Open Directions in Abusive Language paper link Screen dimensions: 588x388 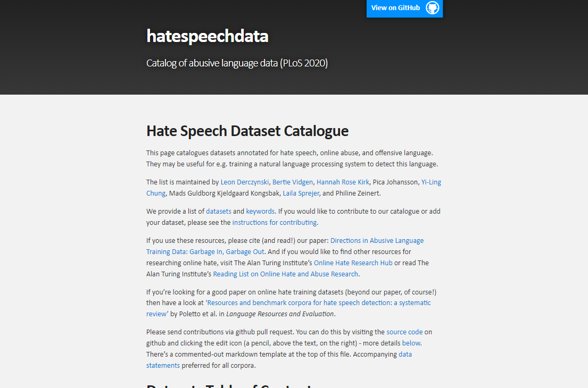pos(377,240)
